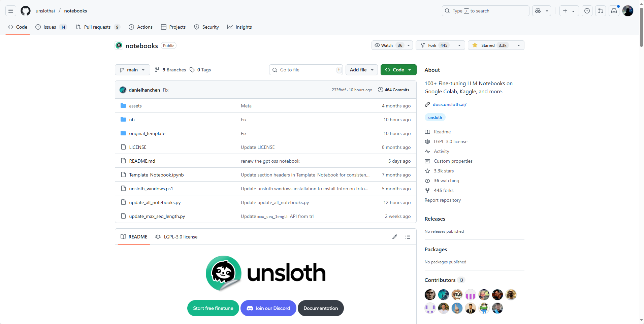The image size is (644, 324).
Task: Open README outline list icon
Action: click(408, 237)
